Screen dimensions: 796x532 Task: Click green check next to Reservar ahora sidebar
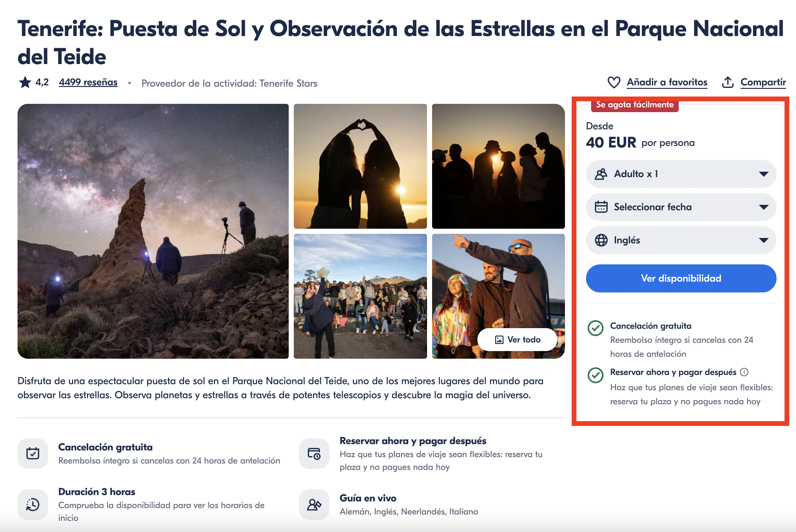[x=596, y=375]
